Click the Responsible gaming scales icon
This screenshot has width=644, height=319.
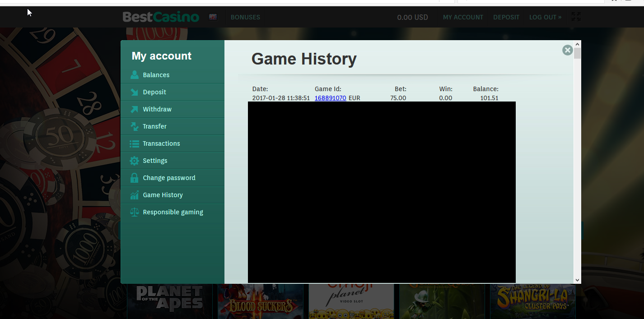[134, 212]
